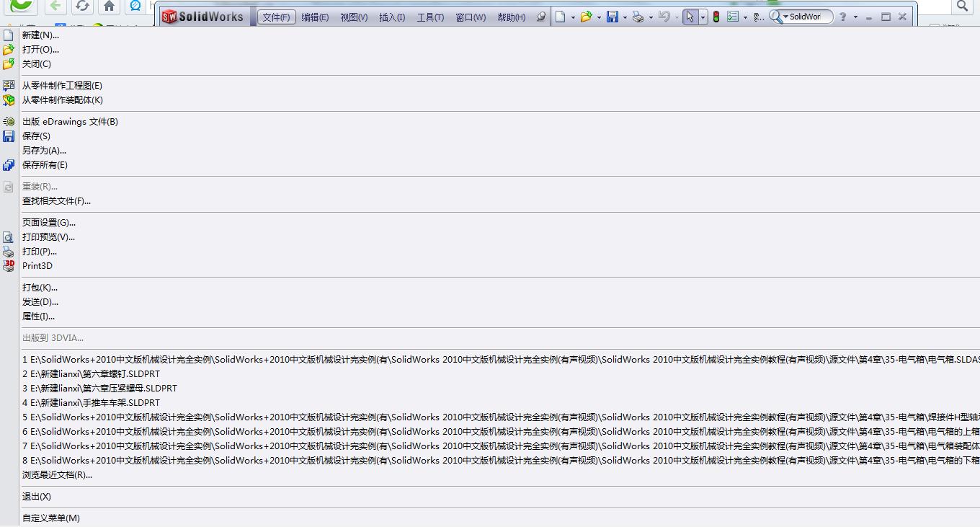Click the SolidWorks search magnifier icon
This screenshot has width=980, height=527.
(x=775, y=17)
